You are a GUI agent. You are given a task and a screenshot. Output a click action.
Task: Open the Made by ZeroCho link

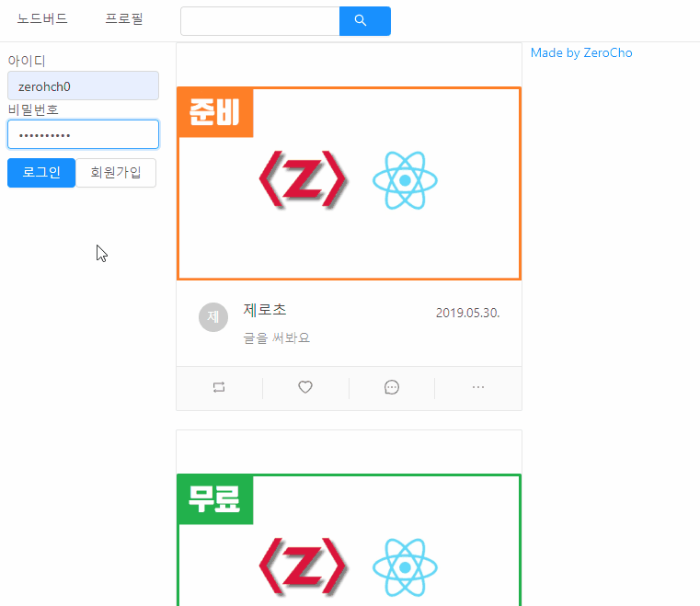click(x=581, y=52)
